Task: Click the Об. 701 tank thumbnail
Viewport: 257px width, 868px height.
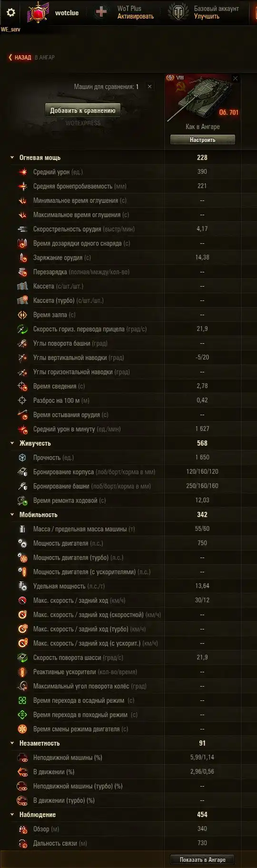Action: (x=203, y=99)
